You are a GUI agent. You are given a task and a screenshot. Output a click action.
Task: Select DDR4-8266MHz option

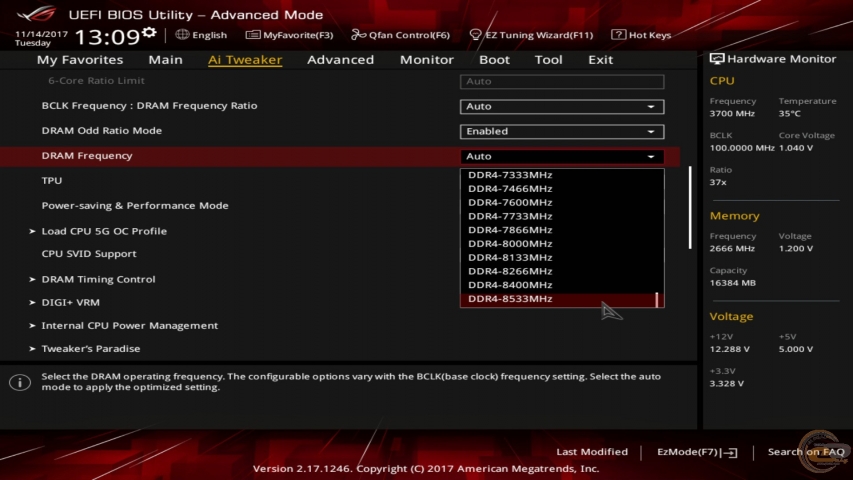click(562, 271)
